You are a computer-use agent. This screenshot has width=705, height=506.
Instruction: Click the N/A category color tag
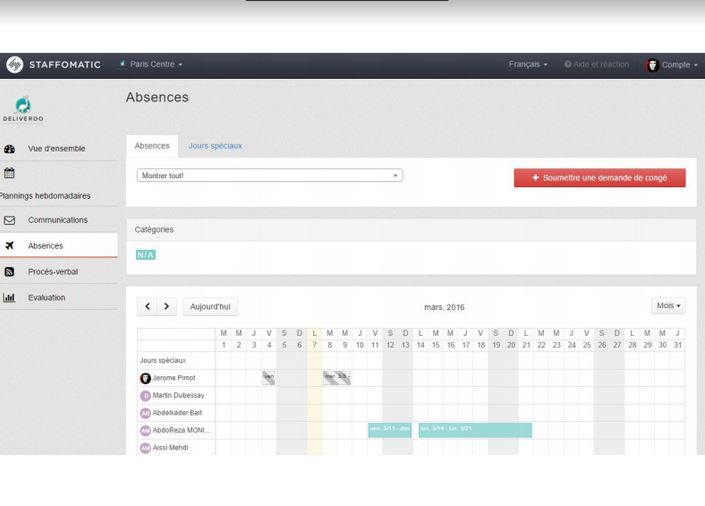pyautogui.click(x=145, y=255)
